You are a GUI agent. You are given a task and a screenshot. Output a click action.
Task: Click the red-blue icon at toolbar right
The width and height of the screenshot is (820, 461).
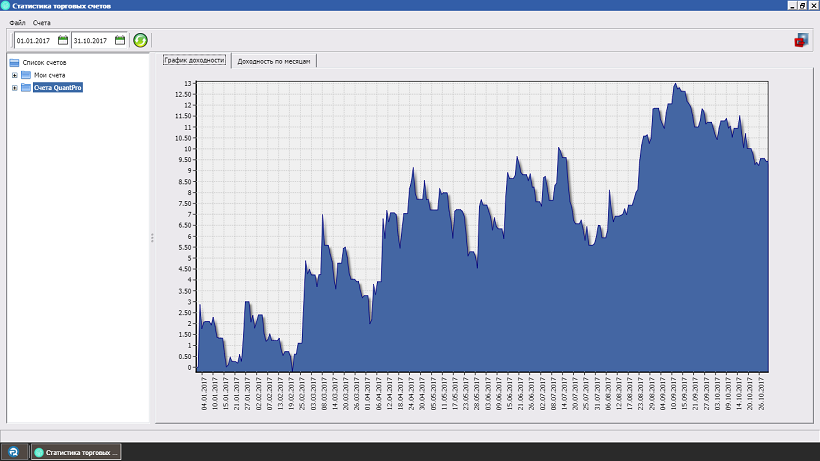(x=800, y=40)
